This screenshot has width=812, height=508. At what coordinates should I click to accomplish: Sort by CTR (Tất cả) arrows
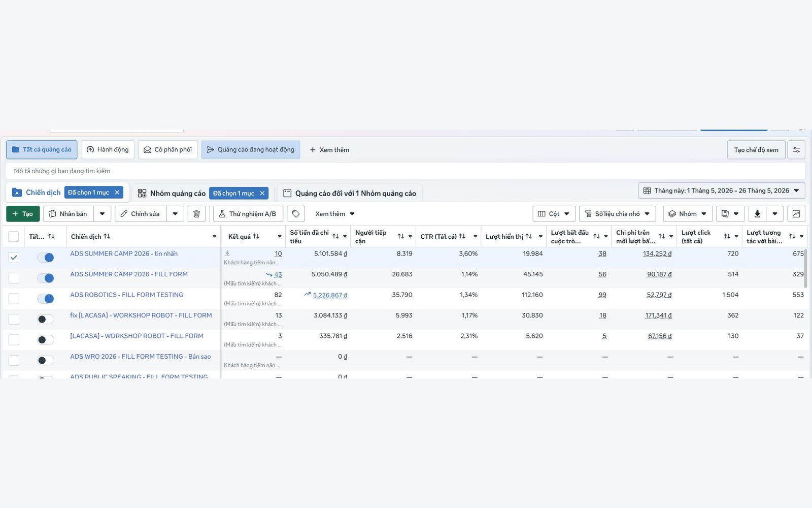tap(462, 236)
